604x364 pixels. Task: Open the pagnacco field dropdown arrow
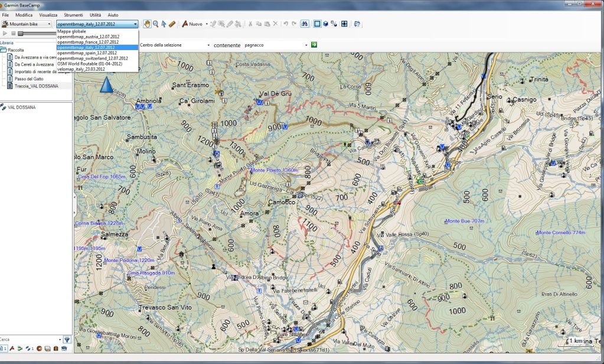coord(306,45)
